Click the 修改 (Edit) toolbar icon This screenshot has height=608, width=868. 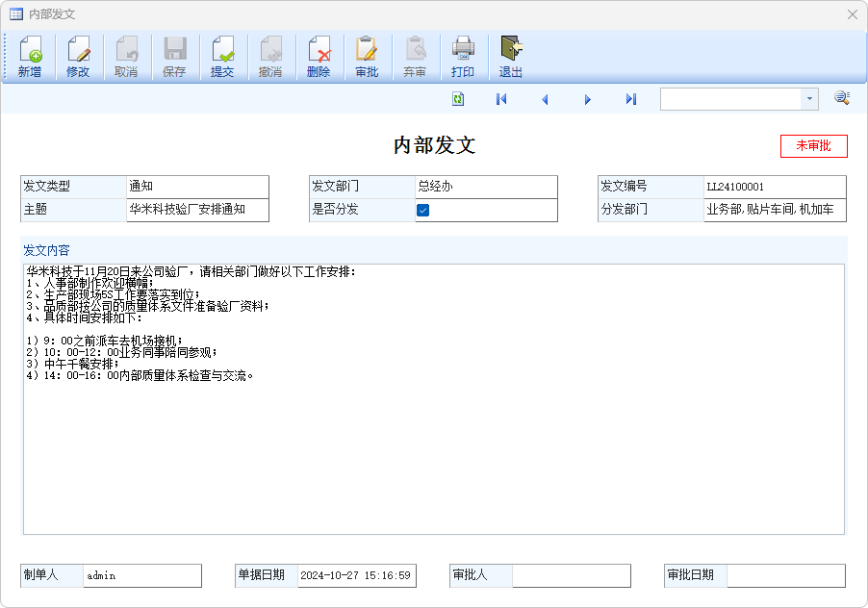click(x=78, y=57)
